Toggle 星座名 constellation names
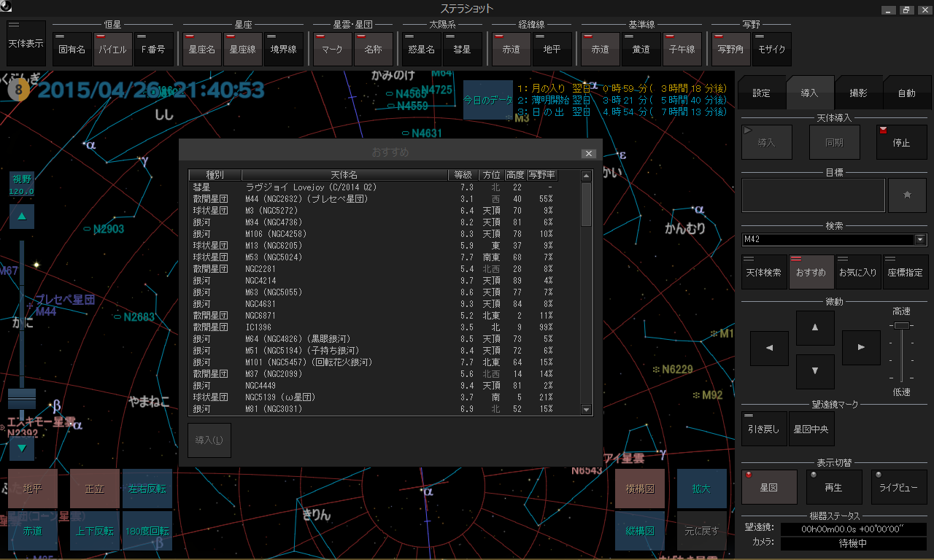 [x=202, y=49]
